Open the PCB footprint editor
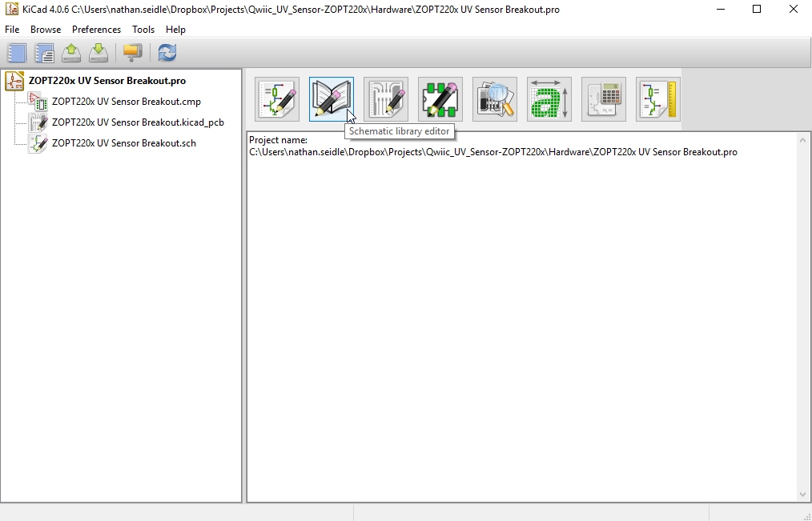Viewport: 812px width, 521px height. click(x=440, y=99)
